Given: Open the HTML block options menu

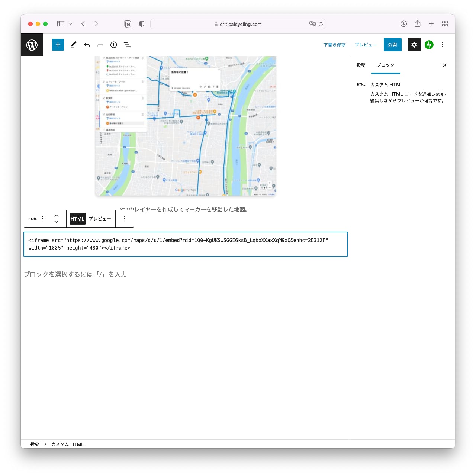Looking at the screenshot, I should pos(125,219).
